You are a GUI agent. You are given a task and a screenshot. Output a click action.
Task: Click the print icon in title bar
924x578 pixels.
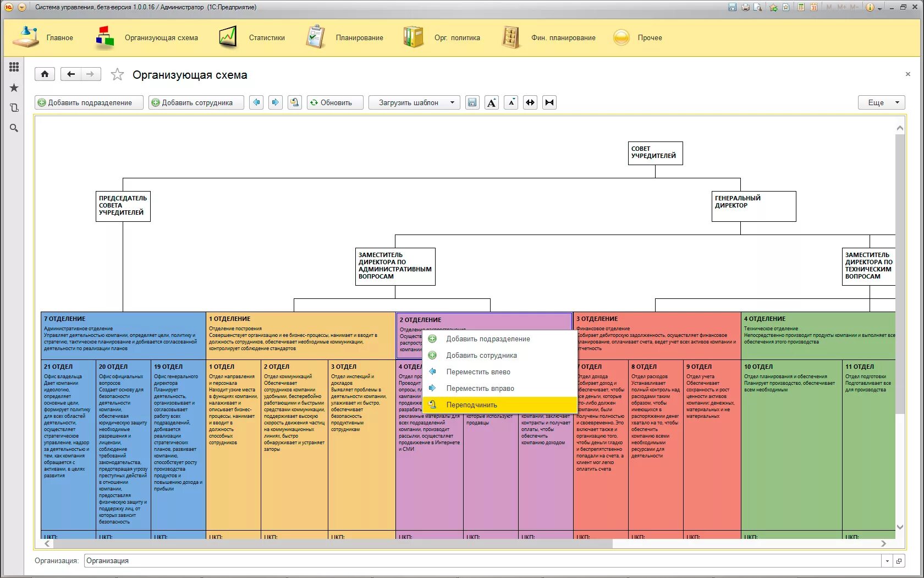click(x=745, y=7)
